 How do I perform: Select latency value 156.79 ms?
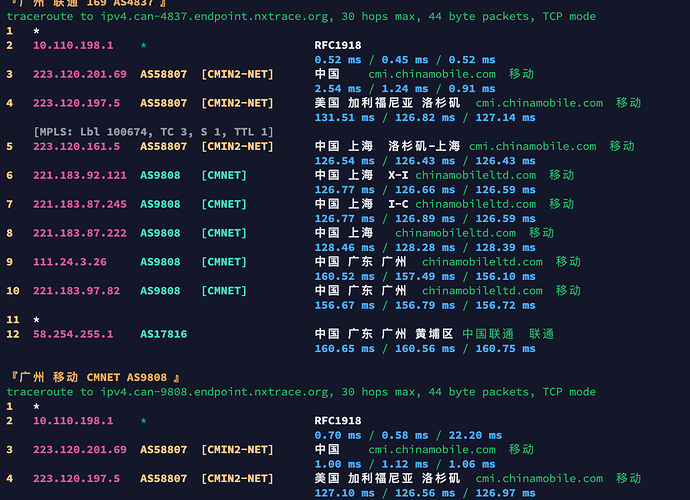[x=425, y=305]
